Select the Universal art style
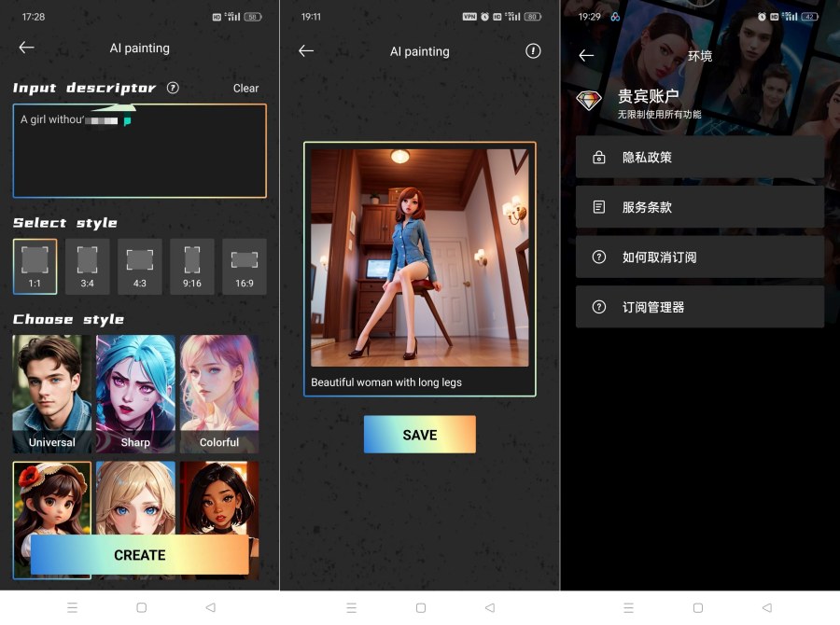This screenshot has height=625, width=840. tap(52, 393)
